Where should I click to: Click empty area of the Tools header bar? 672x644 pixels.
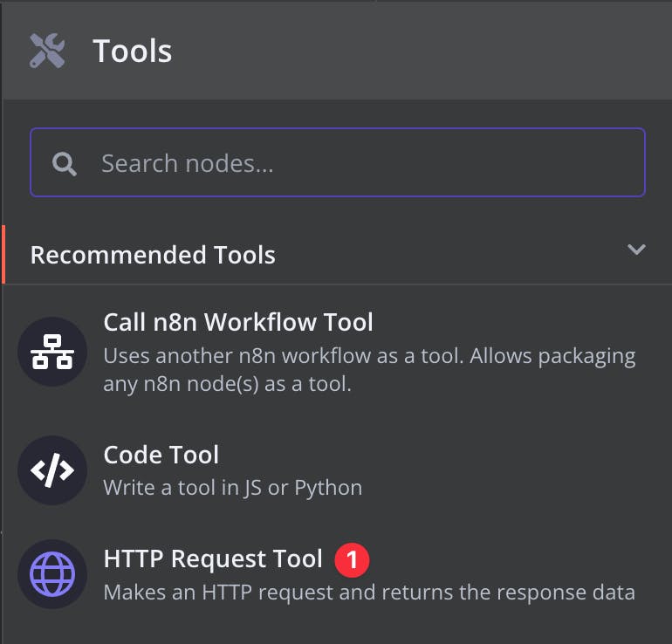[419, 51]
